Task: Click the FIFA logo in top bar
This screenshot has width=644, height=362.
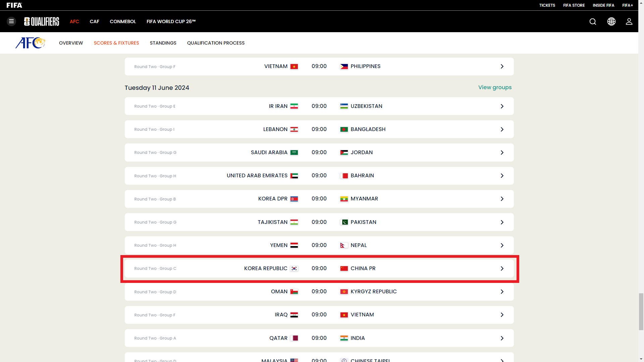Action: (14, 5)
